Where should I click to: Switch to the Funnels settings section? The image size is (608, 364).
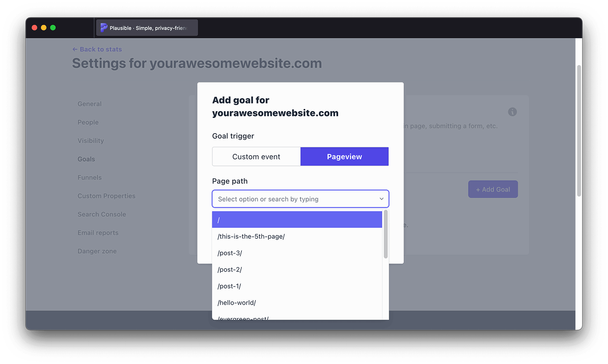(x=89, y=177)
